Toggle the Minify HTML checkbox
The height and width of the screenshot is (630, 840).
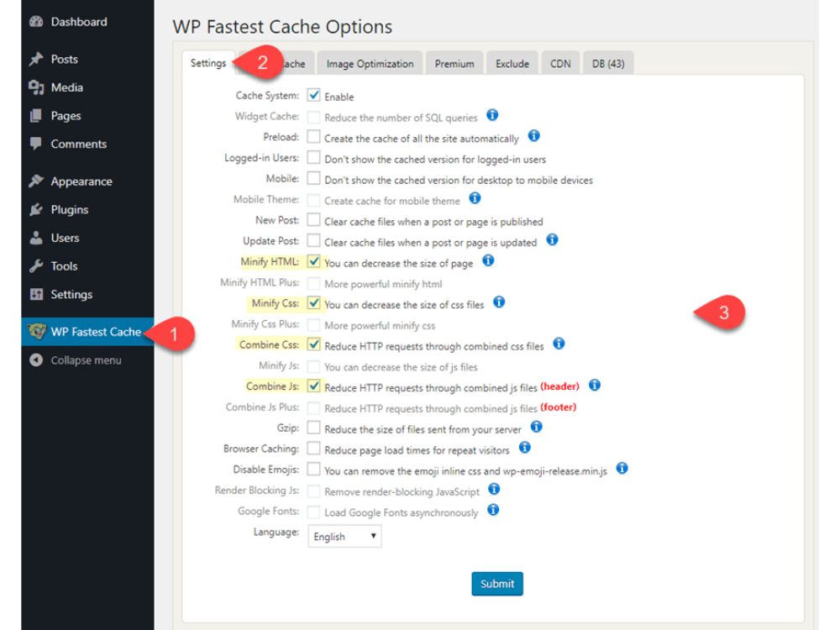314,261
